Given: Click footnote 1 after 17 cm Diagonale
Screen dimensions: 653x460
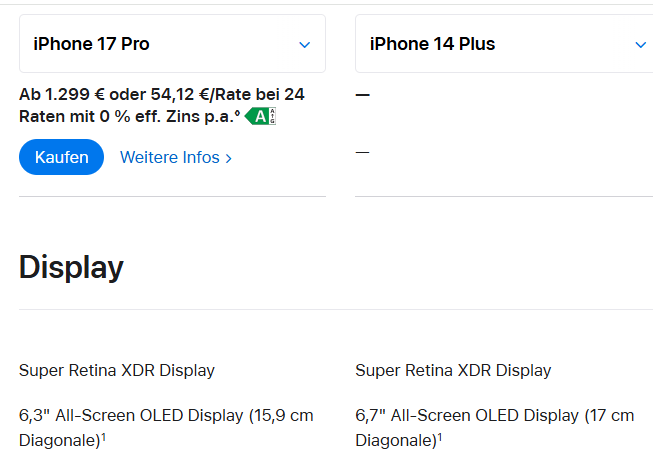Looking at the screenshot, I should point(439,437).
